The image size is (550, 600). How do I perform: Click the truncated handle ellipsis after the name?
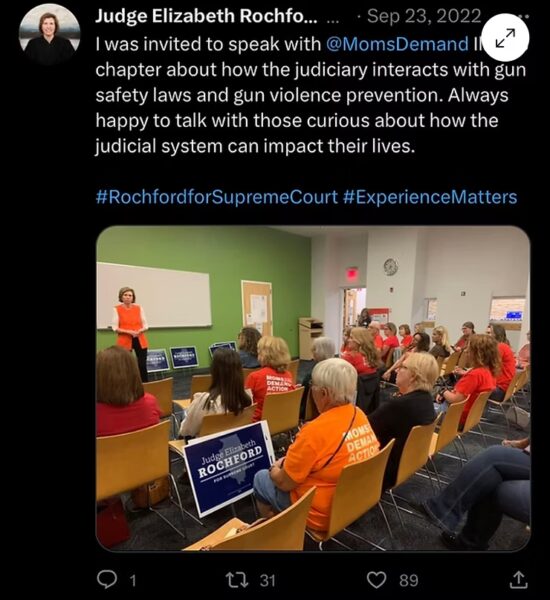point(333,19)
